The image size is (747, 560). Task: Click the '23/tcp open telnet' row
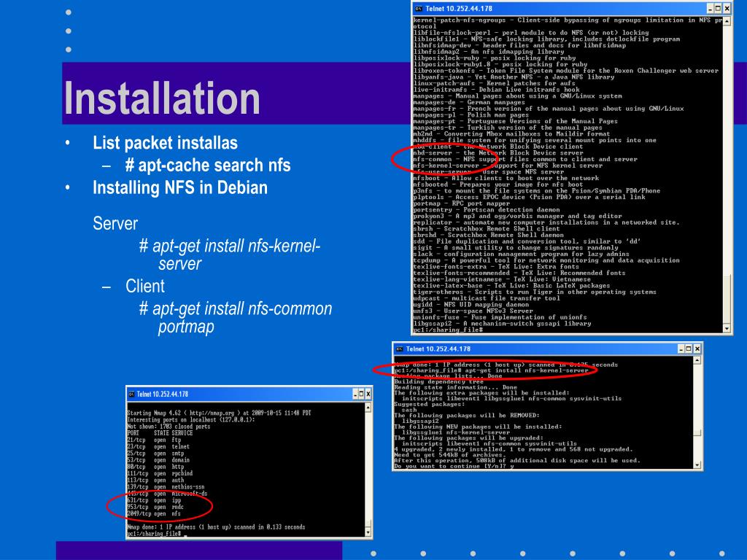tap(158, 447)
